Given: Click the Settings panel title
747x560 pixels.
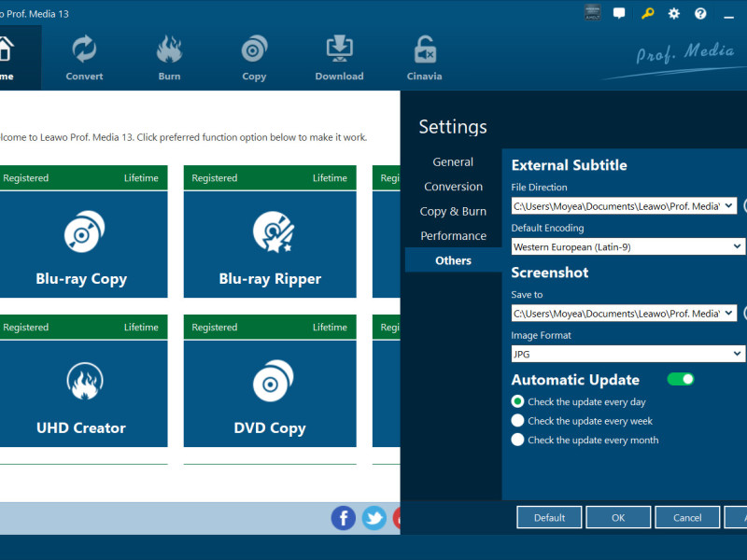Looking at the screenshot, I should pyautogui.click(x=453, y=127).
